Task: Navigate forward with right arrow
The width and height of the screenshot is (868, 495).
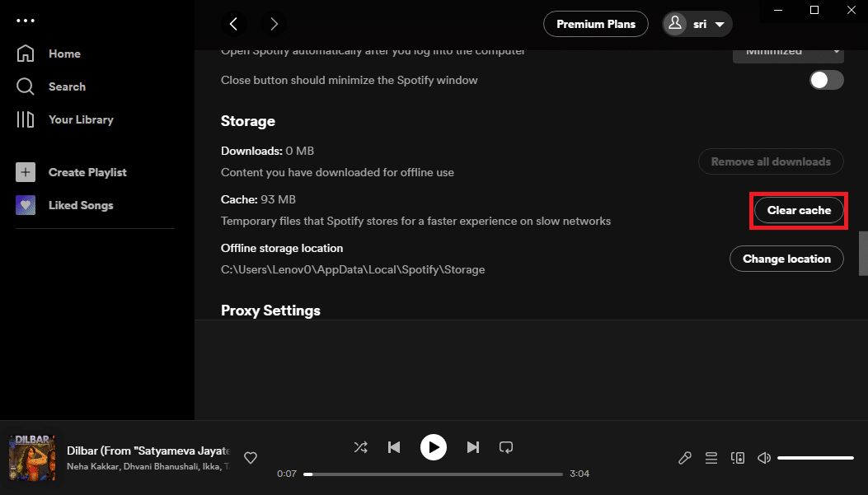Action: click(274, 24)
